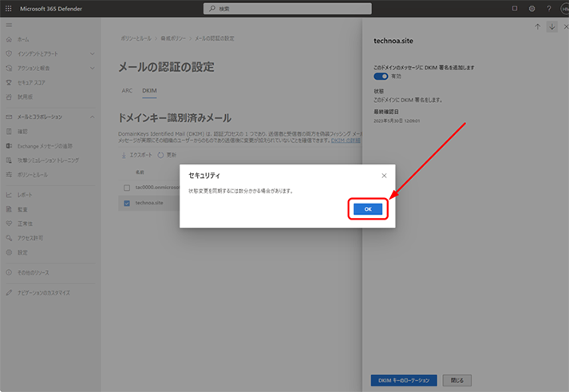Click the ポリシーとルール breadcrumb

[x=136, y=38]
